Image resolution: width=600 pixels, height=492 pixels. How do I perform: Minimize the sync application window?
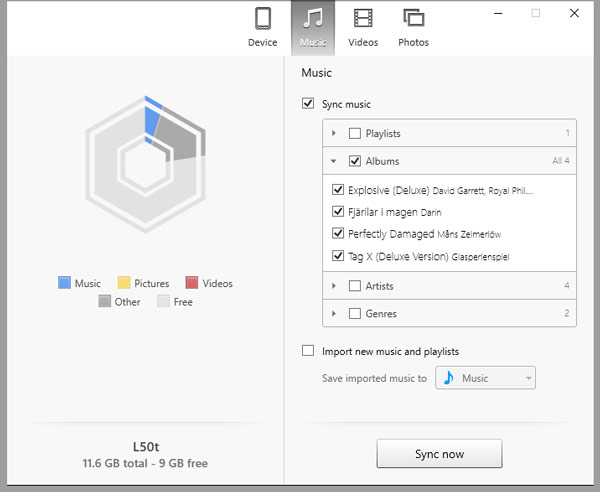point(497,13)
